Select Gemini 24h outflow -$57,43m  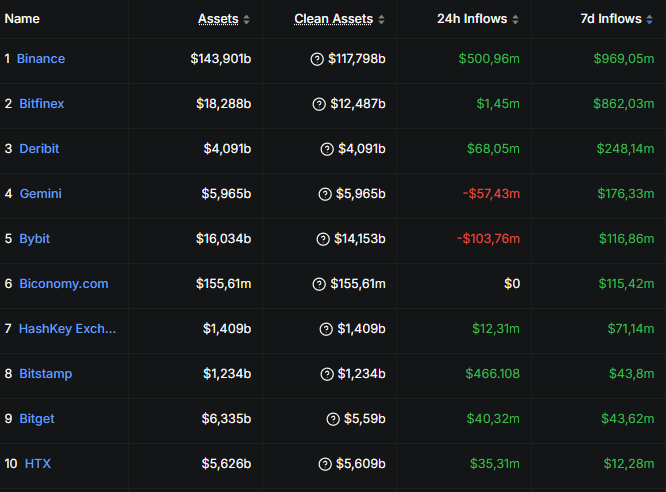pyautogui.click(x=491, y=194)
